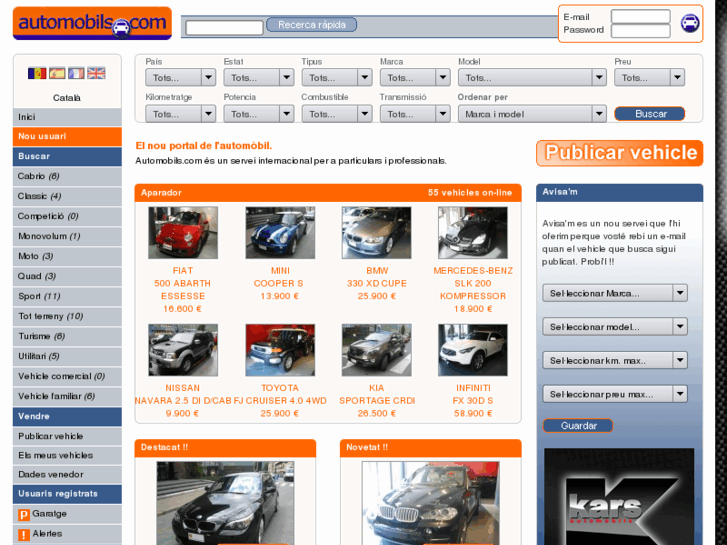Viewport: 727px width, 545px height.
Task: Select the French flag language icon
Action: [x=77, y=73]
